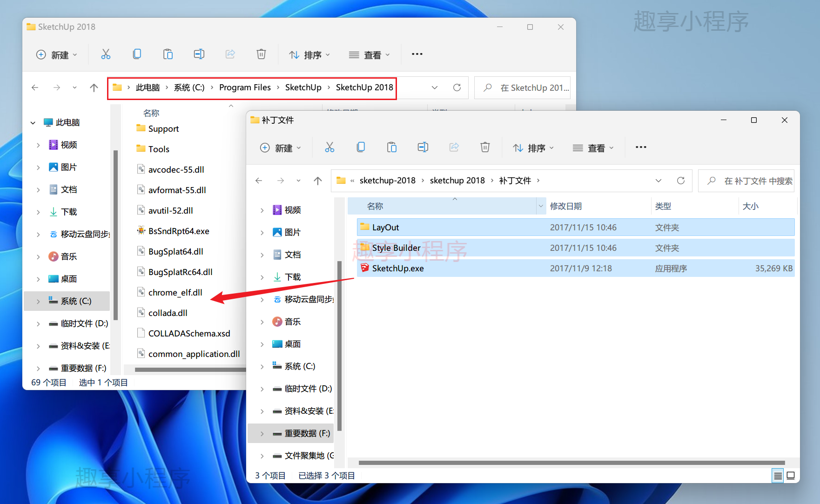
Task: Click Paste icon in 补丁文件 window toolbar
Action: coord(392,148)
